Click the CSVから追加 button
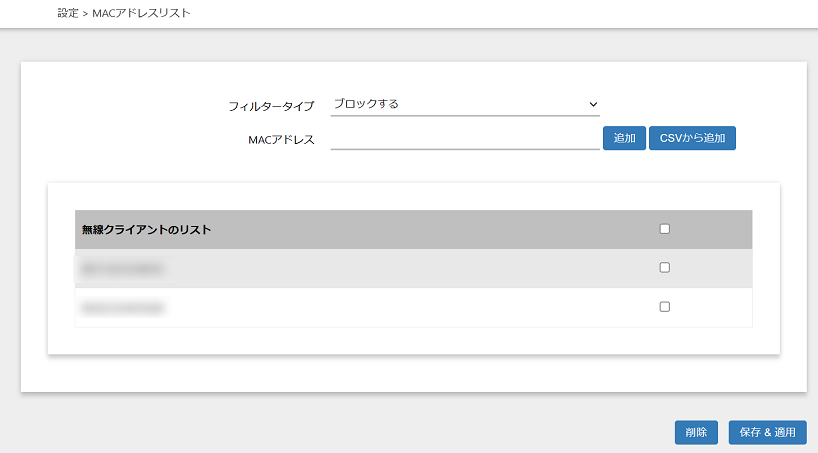The width and height of the screenshot is (818, 453). coord(692,138)
